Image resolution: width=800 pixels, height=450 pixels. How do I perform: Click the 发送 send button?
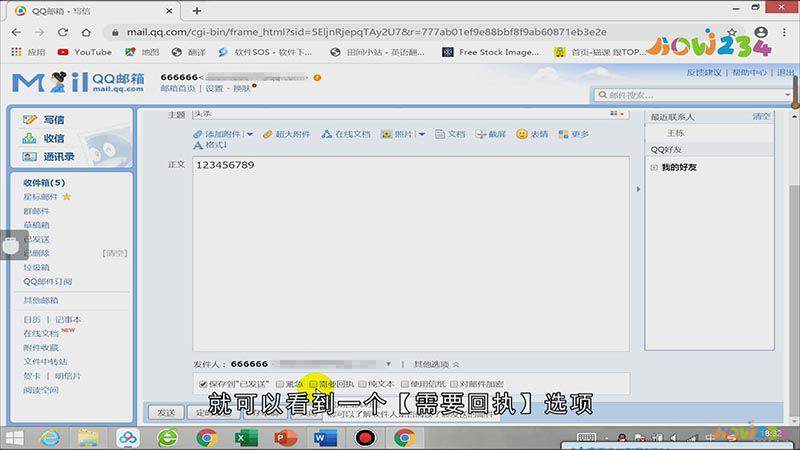coord(166,412)
